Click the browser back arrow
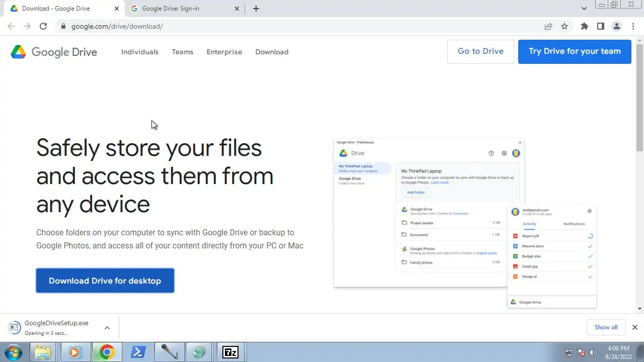The image size is (644, 362). (11, 26)
